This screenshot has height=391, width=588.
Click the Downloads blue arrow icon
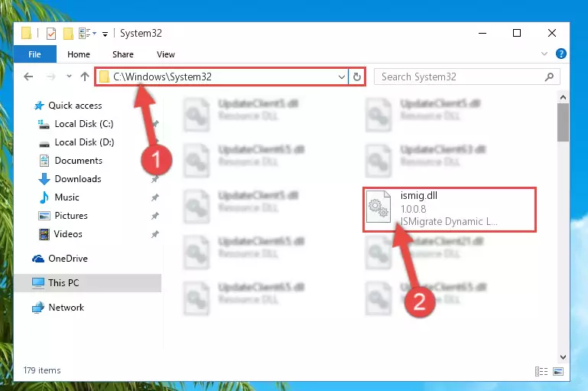[x=44, y=179]
